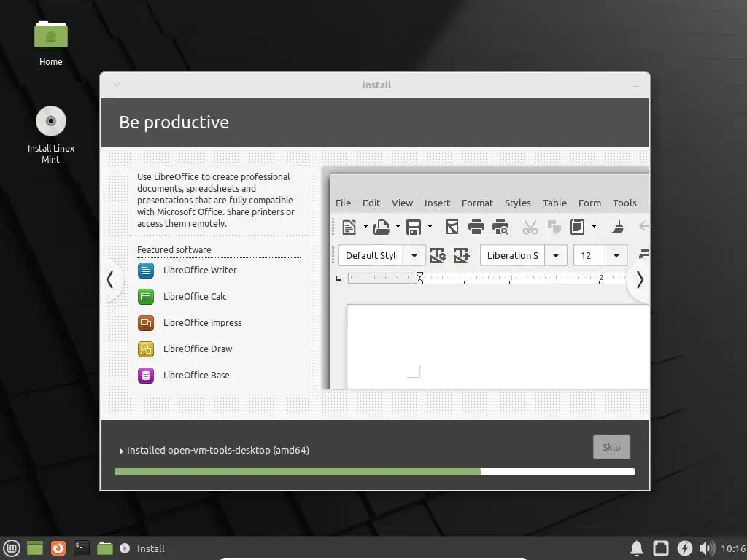Click the Liberation font name field

513,256
